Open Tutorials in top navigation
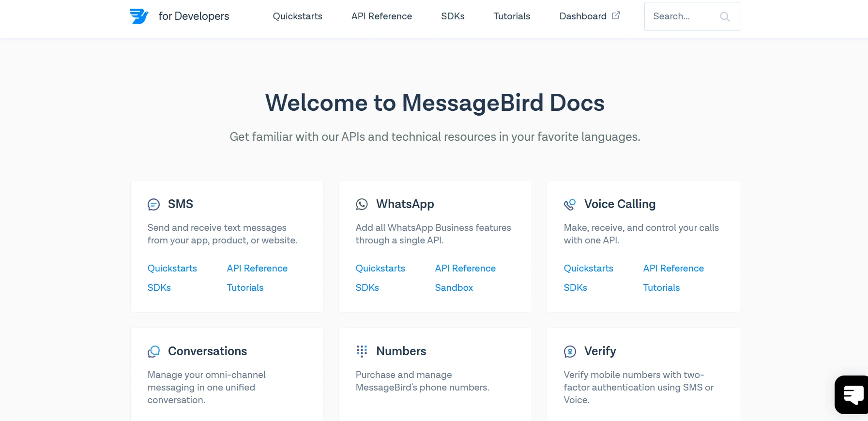 (512, 16)
